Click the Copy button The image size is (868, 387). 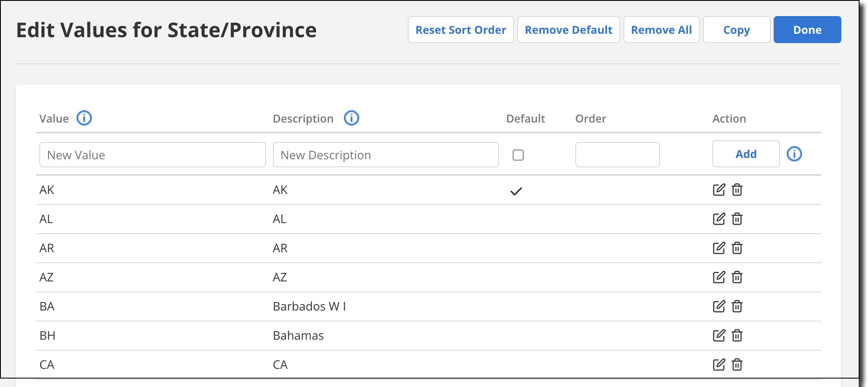tap(736, 30)
